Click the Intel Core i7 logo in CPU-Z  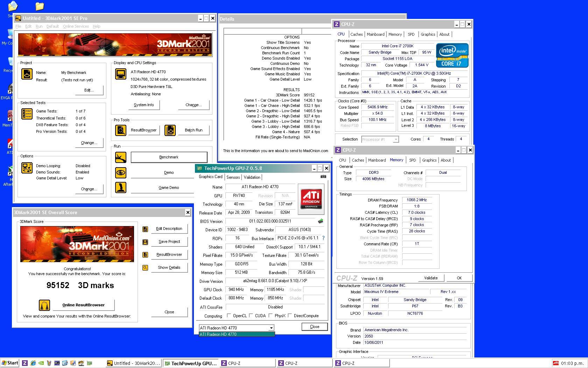click(452, 55)
